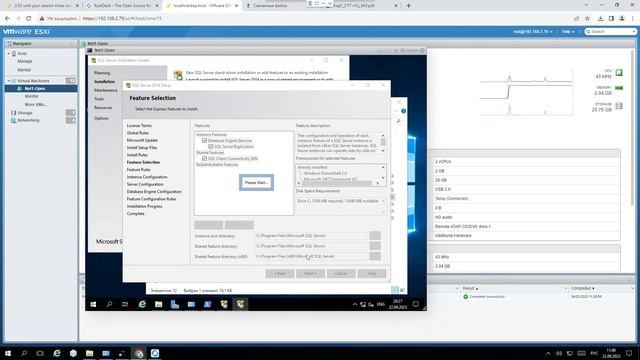This screenshot has height=360, width=640.
Task: Open Storage in the Navigator
Action: coord(25,113)
